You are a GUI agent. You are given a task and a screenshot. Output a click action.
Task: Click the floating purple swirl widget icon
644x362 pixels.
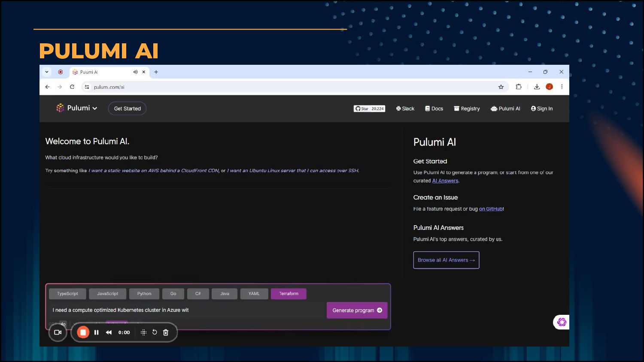click(x=562, y=322)
